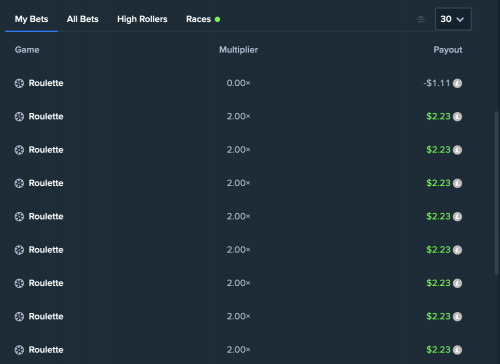
Task: Open the Races tab
Action: [203, 19]
